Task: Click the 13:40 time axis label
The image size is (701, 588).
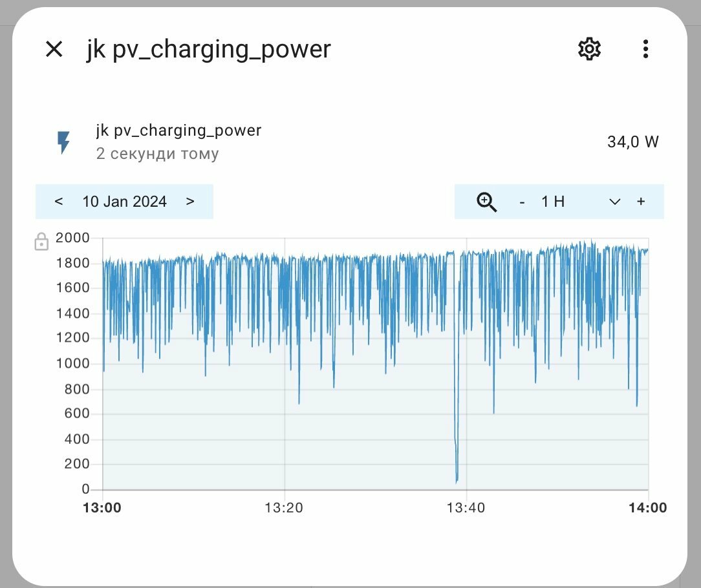Action: point(466,508)
